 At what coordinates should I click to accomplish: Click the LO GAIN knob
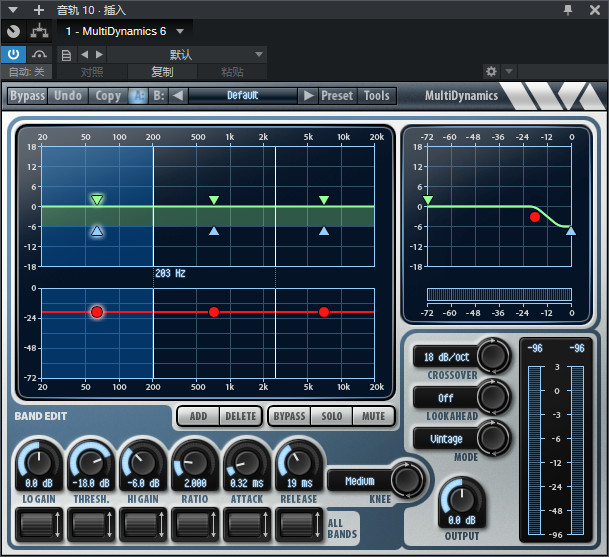[39, 462]
